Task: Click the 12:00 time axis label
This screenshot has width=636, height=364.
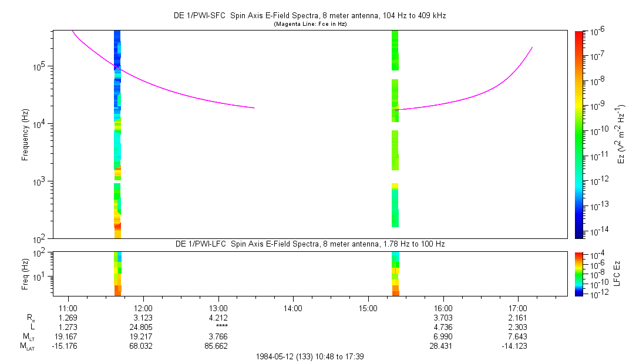Action: [143, 308]
